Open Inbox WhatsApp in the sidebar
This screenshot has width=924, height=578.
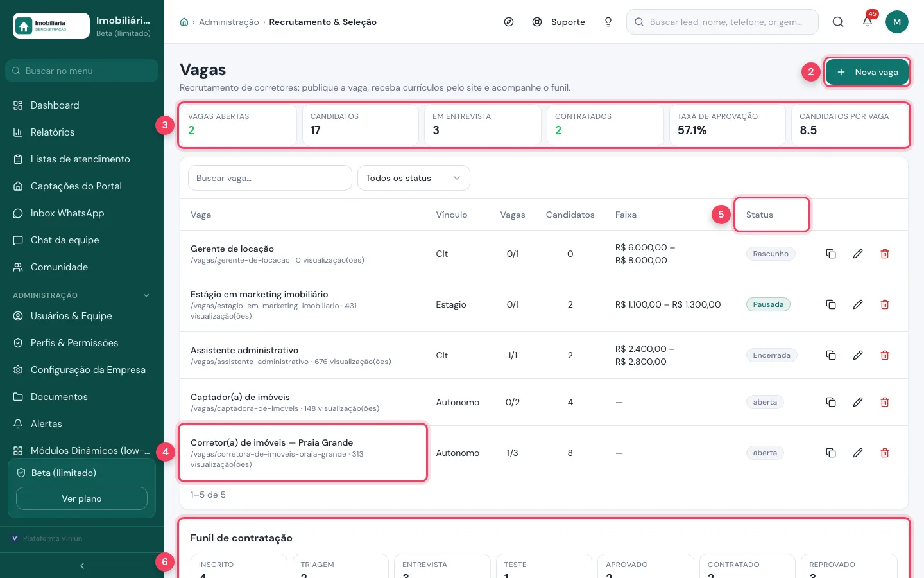(x=82, y=213)
